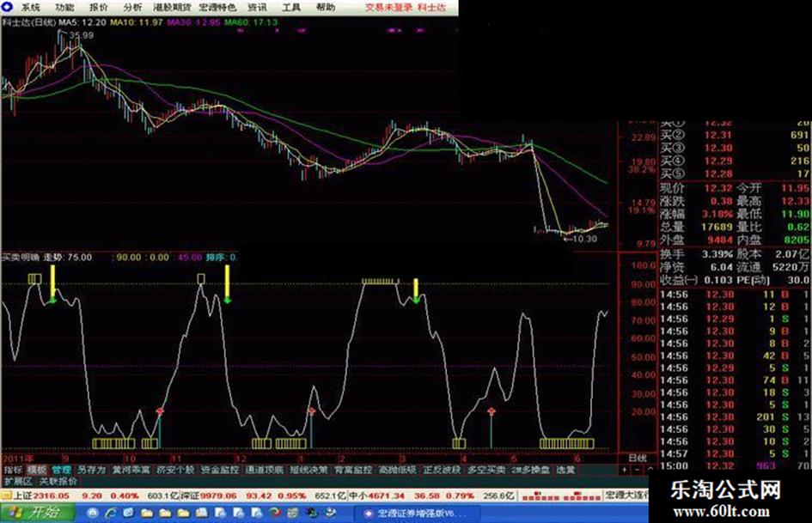This screenshot has width=812, height=523.
Task: Open the 工具 menu
Action: (291, 7)
